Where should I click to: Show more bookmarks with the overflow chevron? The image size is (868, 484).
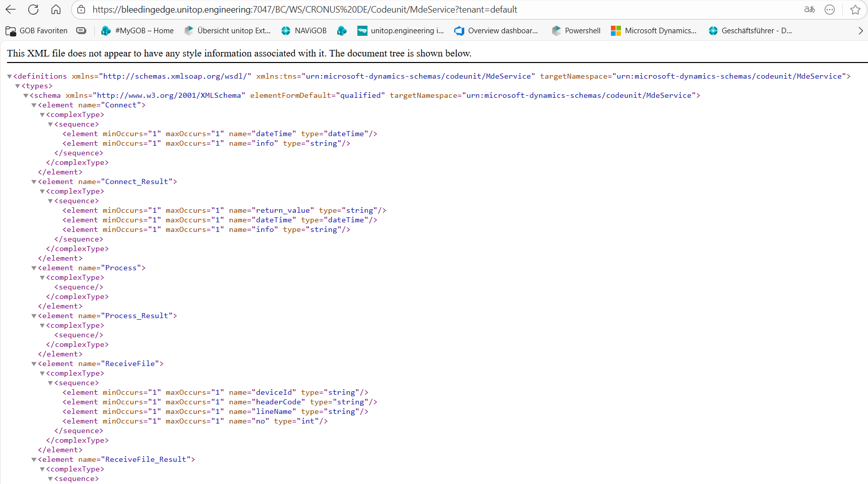(860, 31)
